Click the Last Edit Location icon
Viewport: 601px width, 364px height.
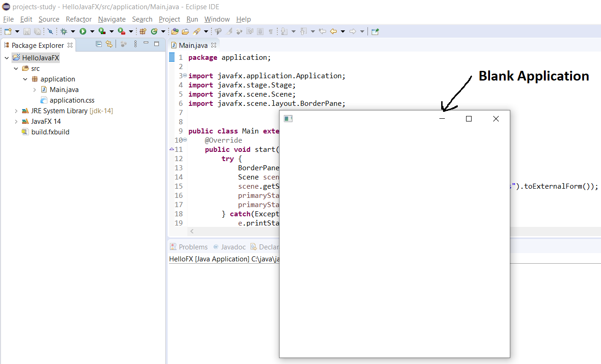pos(322,31)
